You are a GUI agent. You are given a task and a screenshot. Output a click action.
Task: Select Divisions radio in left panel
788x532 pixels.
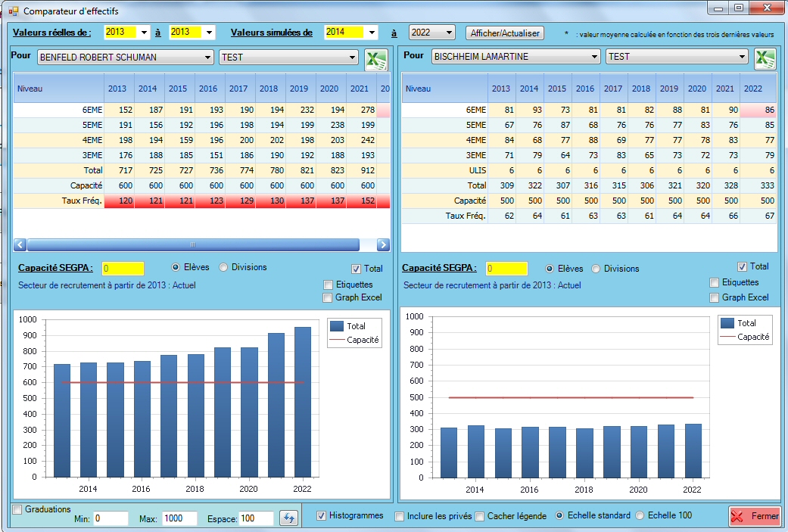coord(223,267)
